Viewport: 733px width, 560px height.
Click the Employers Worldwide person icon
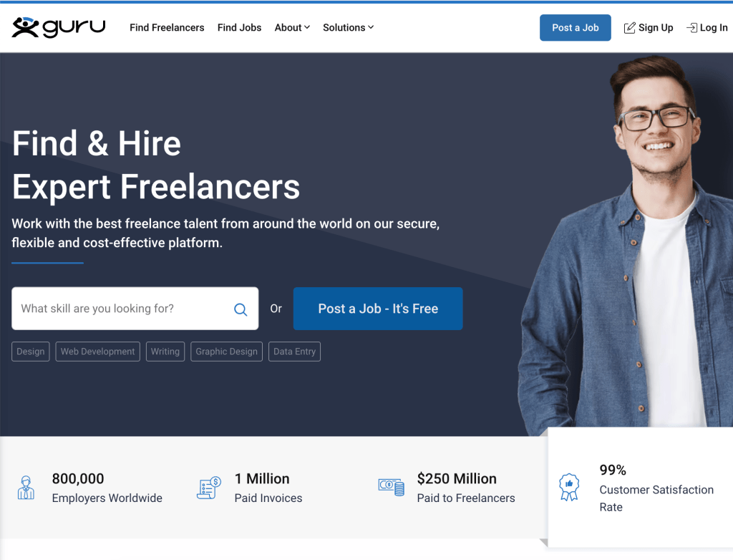point(26,488)
